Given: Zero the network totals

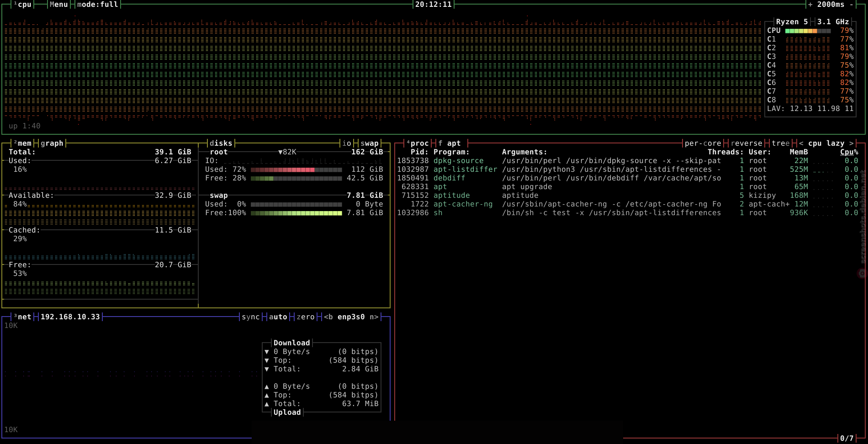Looking at the screenshot, I should point(305,317).
